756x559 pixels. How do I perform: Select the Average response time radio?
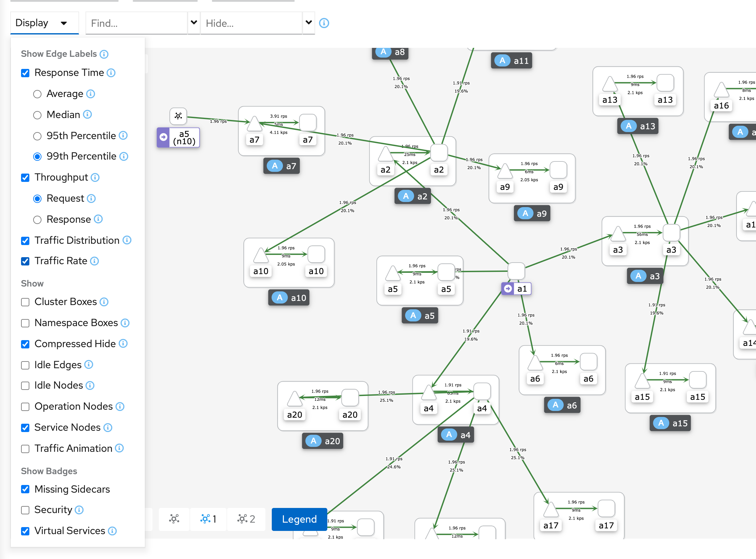click(x=37, y=94)
